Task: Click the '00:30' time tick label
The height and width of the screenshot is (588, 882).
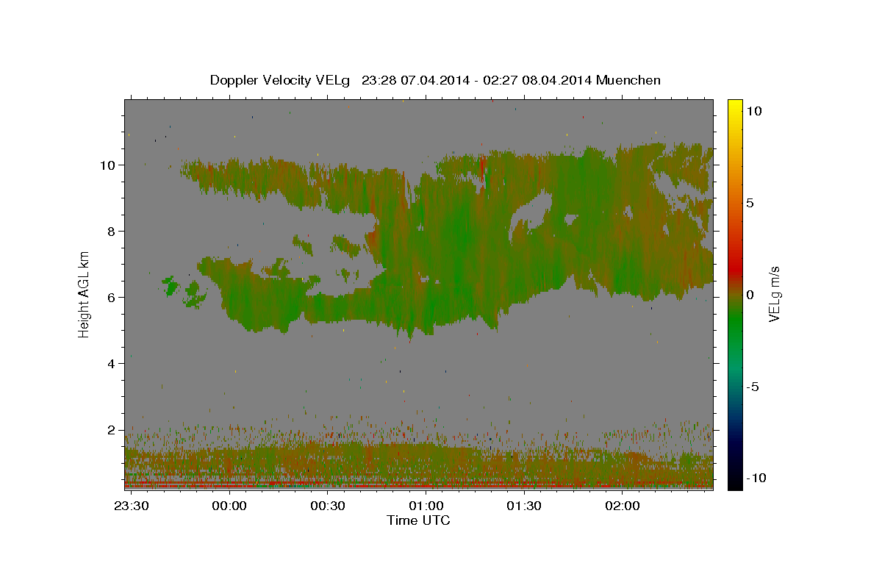Action: pos(328,506)
